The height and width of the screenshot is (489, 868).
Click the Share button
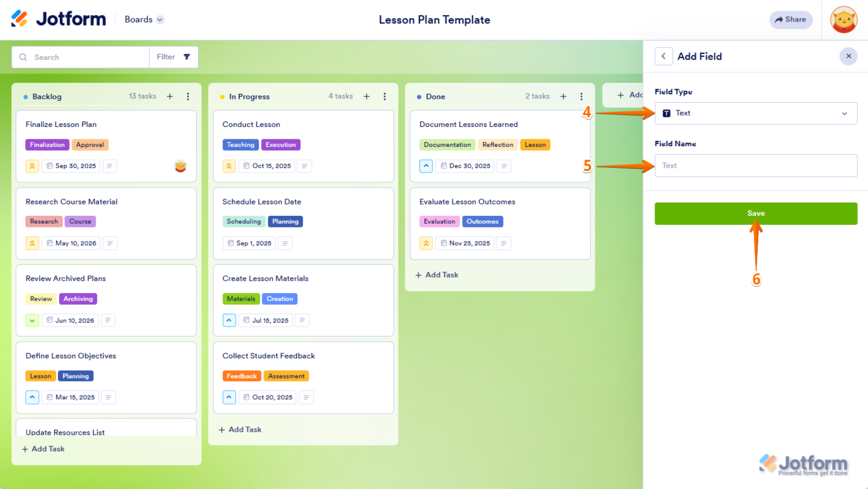point(791,19)
